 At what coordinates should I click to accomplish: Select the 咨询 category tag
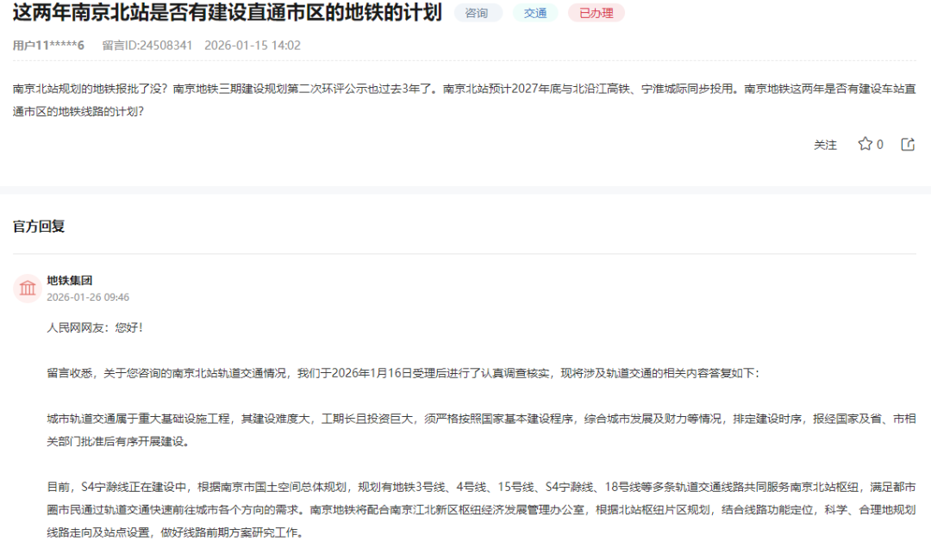(x=477, y=13)
